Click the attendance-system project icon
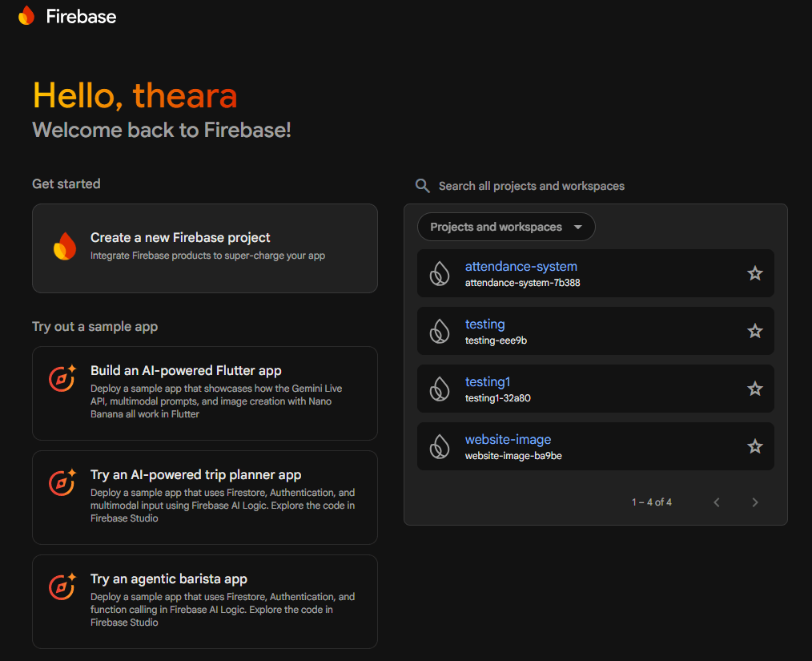This screenshot has height=661, width=812. click(440, 273)
